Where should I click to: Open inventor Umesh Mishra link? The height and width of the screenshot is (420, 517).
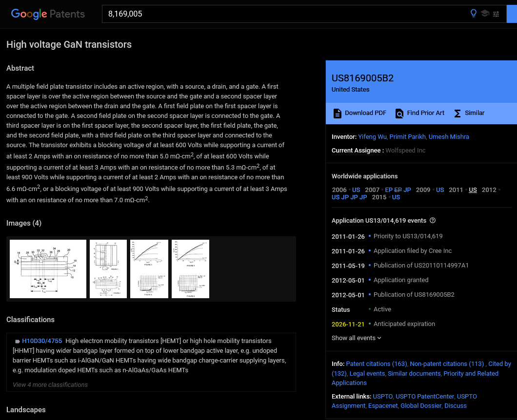pos(449,137)
